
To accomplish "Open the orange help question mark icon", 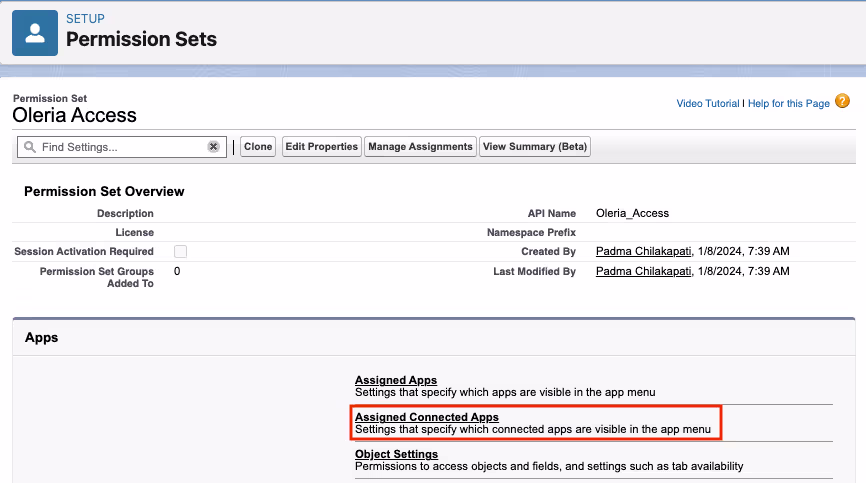I will (x=842, y=102).
